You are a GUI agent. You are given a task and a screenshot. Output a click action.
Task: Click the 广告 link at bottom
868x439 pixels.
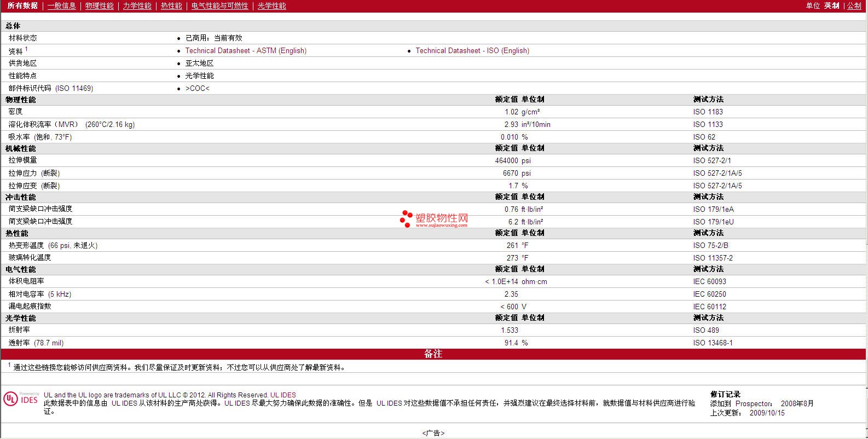click(433, 433)
